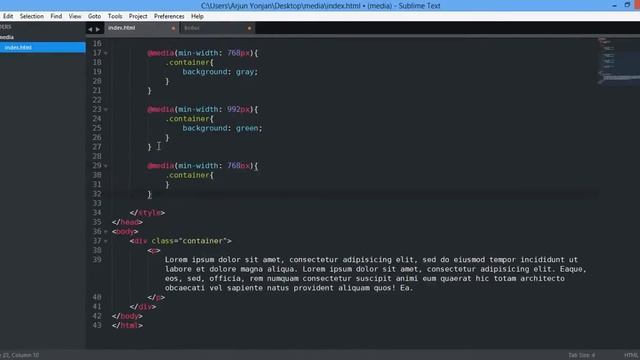This screenshot has height=360, width=640.
Task: Click the line and column status indicator
Action: (x=20, y=355)
